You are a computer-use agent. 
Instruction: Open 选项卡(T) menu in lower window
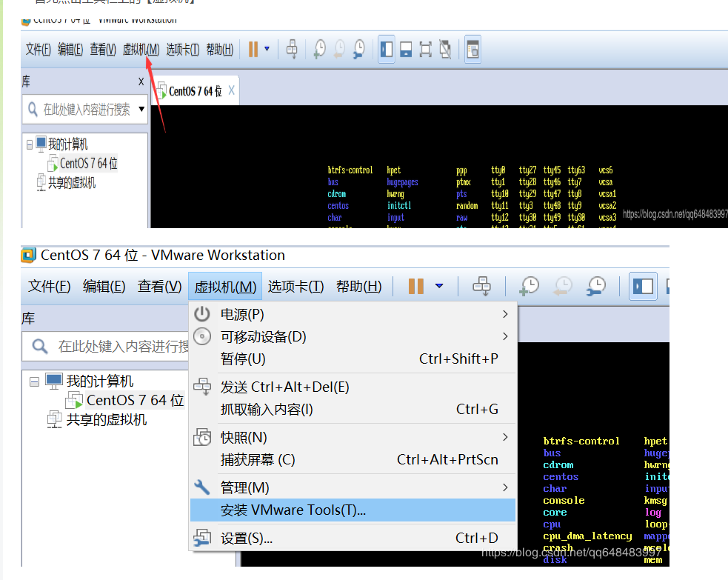295,287
